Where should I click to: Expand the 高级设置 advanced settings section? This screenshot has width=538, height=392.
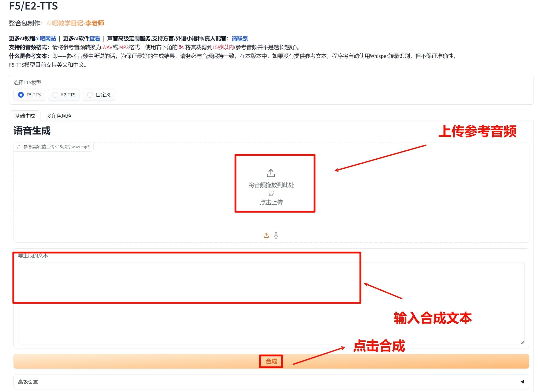click(x=28, y=381)
